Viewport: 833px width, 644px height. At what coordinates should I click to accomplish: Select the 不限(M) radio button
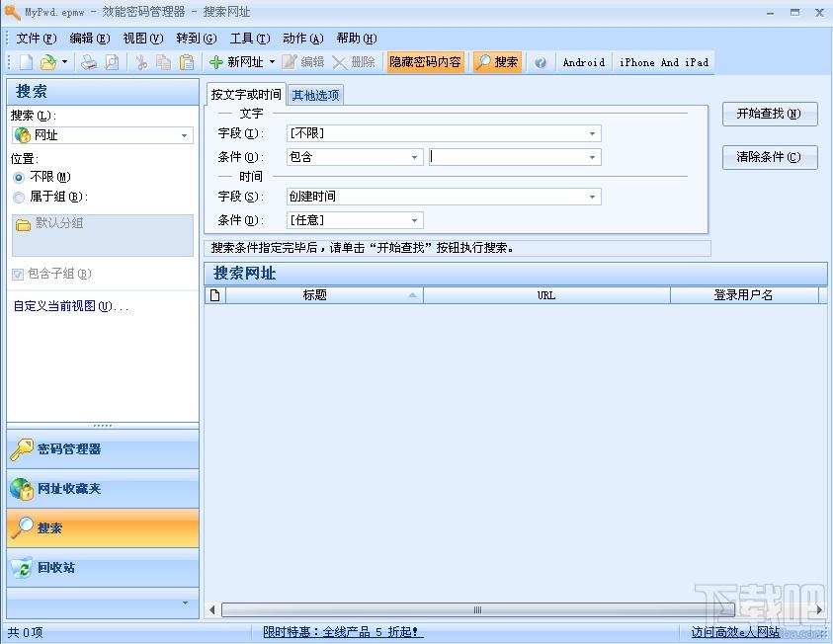[19, 178]
